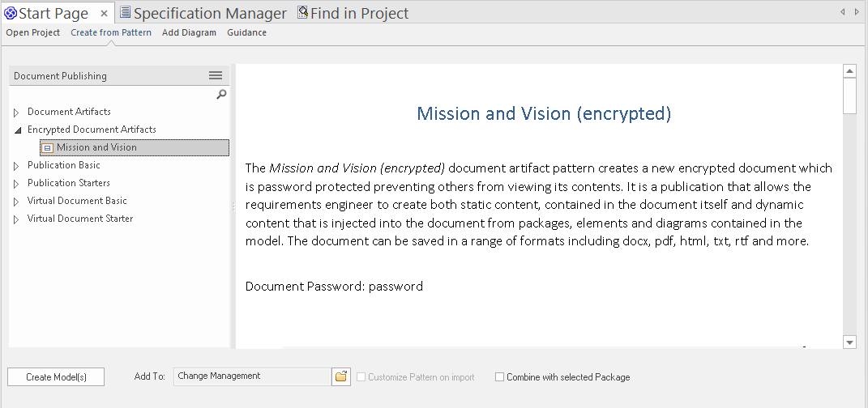Click the Specification Manager tab icon

coord(125,13)
